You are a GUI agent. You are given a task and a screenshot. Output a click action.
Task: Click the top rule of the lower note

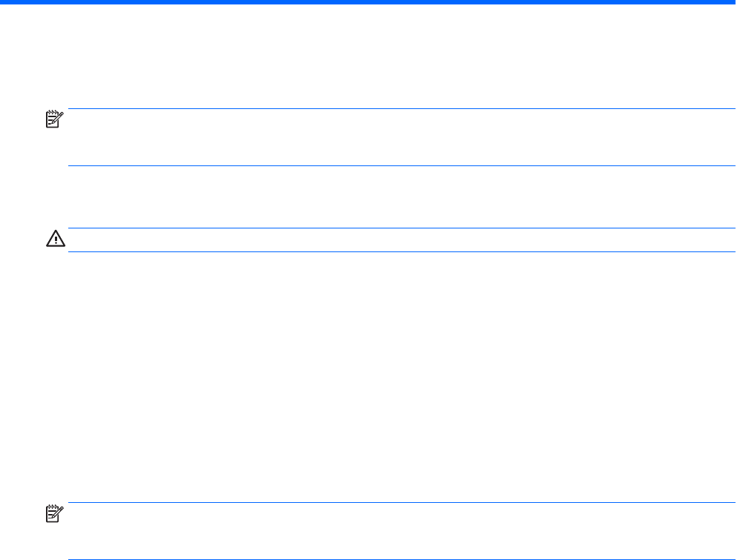click(393, 503)
